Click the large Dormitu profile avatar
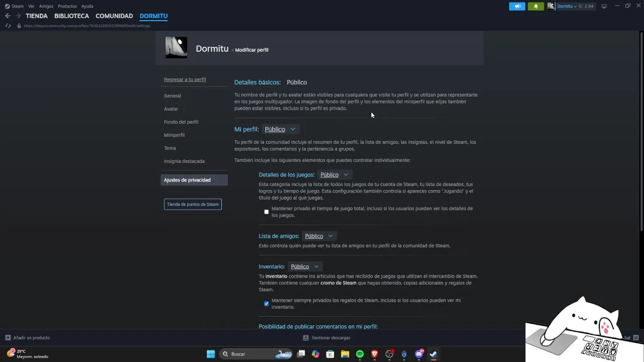The height and width of the screenshot is (362, 644). [x=176, y=48]
